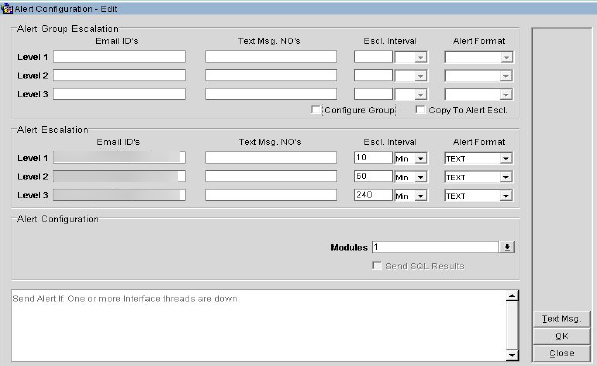Click the description box scroll up arrow
The width and height of the screenshot is (597, 366).
point(512,296)
